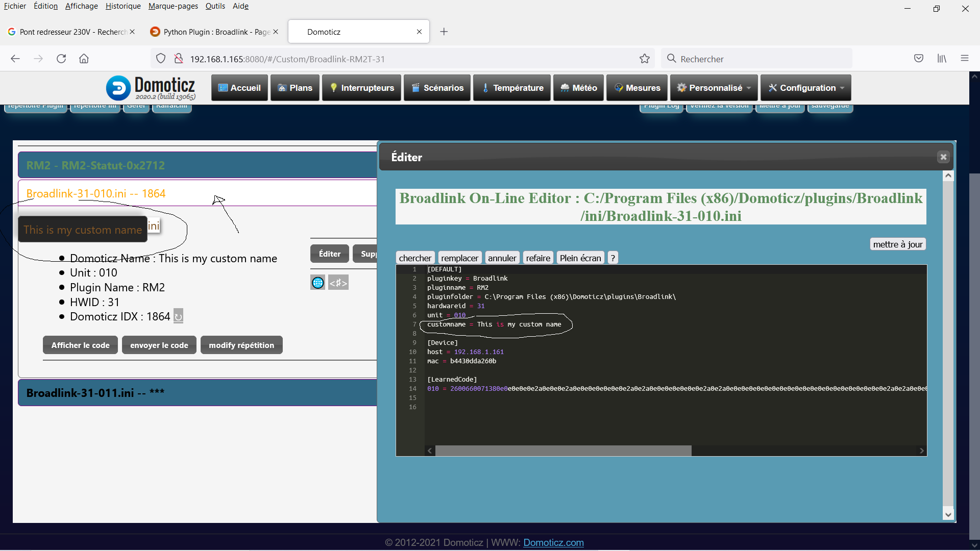Viewport: 980px width, 551px height.
Task: Open the Scénarios menu
Action: 437,88
